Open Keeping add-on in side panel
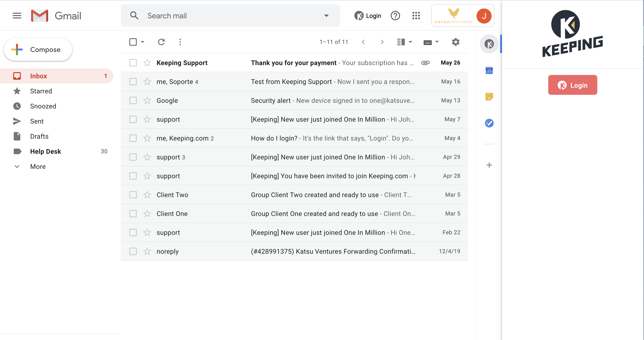This screenshot has height=340, width=644. (489, 44)
